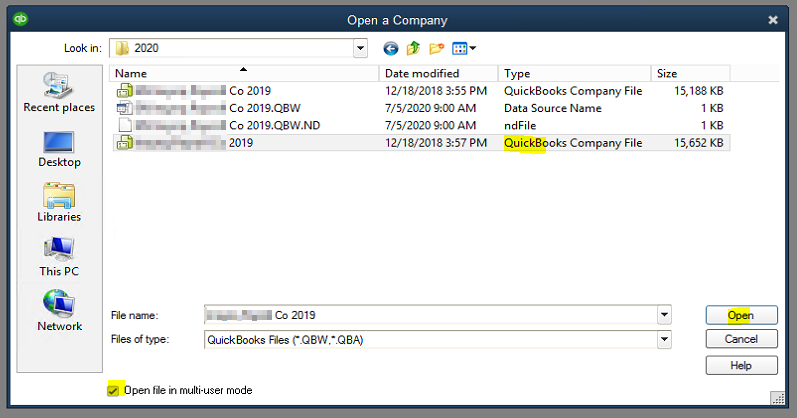Image resolution: width=797 pixels, height=418 pixels.
Task: Close the Open a Company dialog
Action: coord(773,20)
